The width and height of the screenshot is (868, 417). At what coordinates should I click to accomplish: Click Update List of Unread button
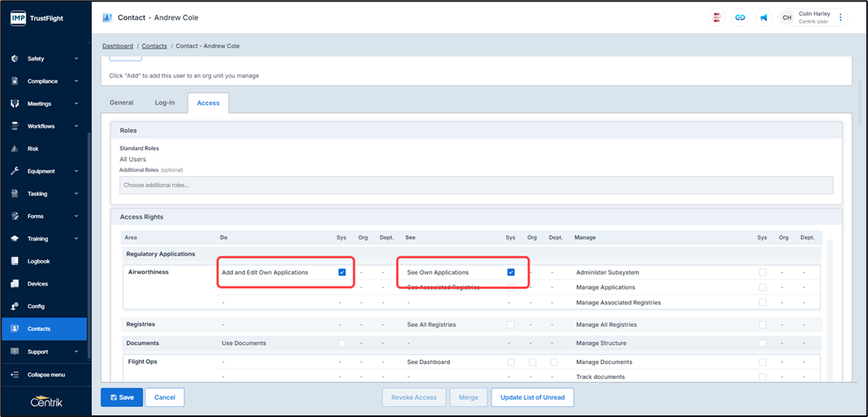tap(532, 397)
